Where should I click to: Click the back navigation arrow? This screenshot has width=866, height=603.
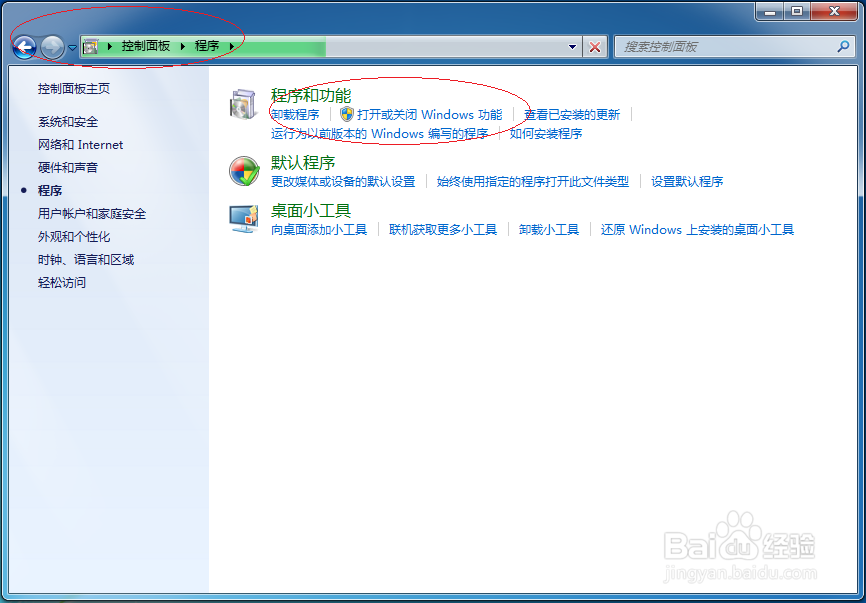point(22,46)
